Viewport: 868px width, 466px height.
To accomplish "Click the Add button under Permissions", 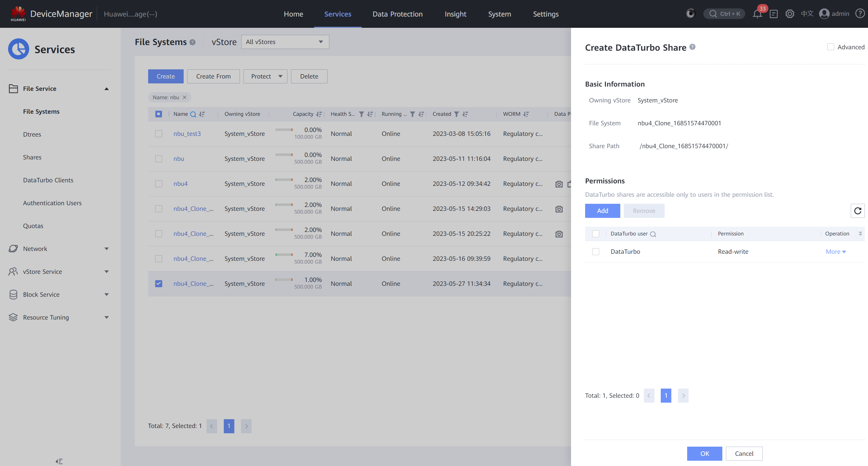I will [x=602, y=211].
